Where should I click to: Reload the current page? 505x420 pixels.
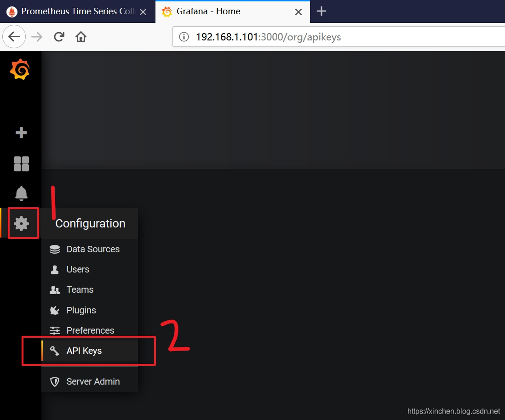(59, 37)
